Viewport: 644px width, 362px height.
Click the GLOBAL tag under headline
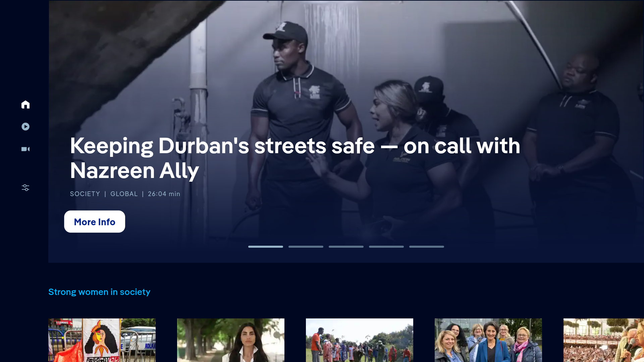tap(124, 194)
